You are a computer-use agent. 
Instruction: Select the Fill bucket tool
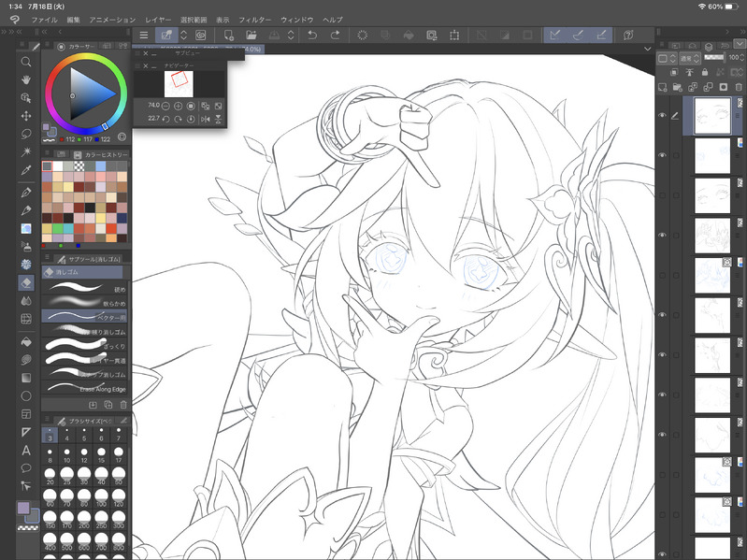[x=26, y=342]
